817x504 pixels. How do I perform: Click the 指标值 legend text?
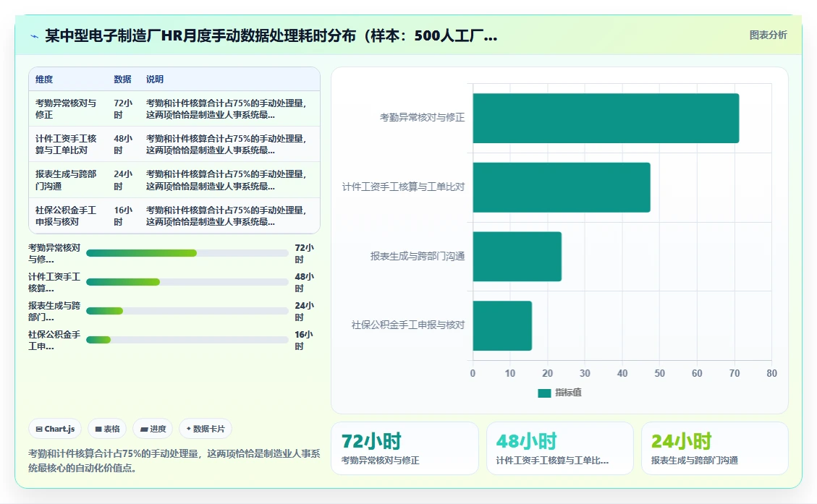point(569,393)
